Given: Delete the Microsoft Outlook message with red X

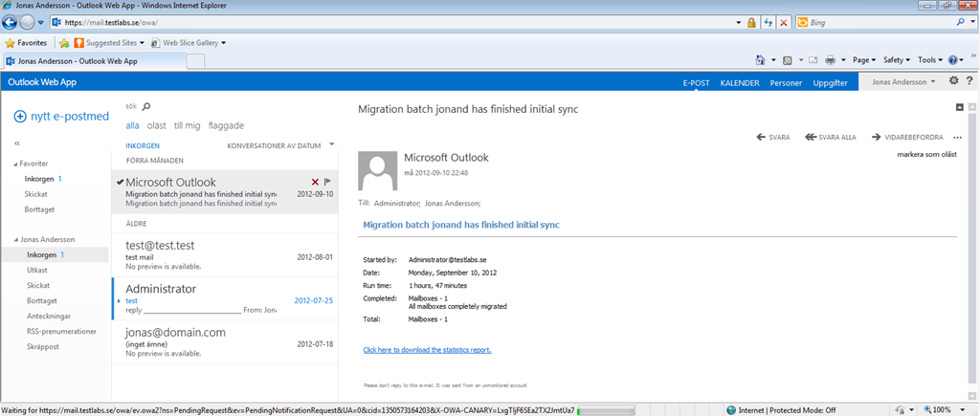Looking at the screenshot, I should [x=315, y=182].
